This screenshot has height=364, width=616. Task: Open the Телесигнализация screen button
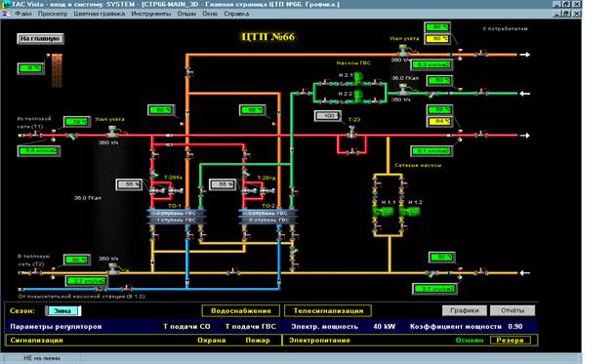pos(328,311)
